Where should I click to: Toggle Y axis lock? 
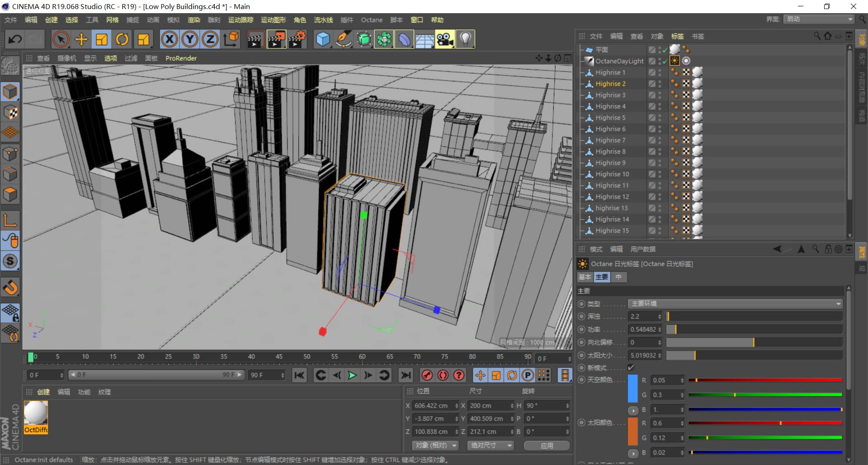pyautogui.click(x=189, y=39)
